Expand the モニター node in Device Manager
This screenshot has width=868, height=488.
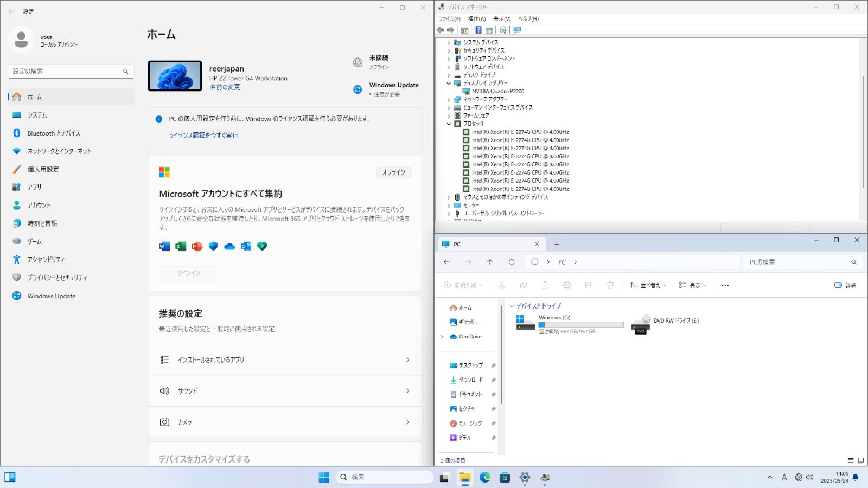[x=449, y=205]
